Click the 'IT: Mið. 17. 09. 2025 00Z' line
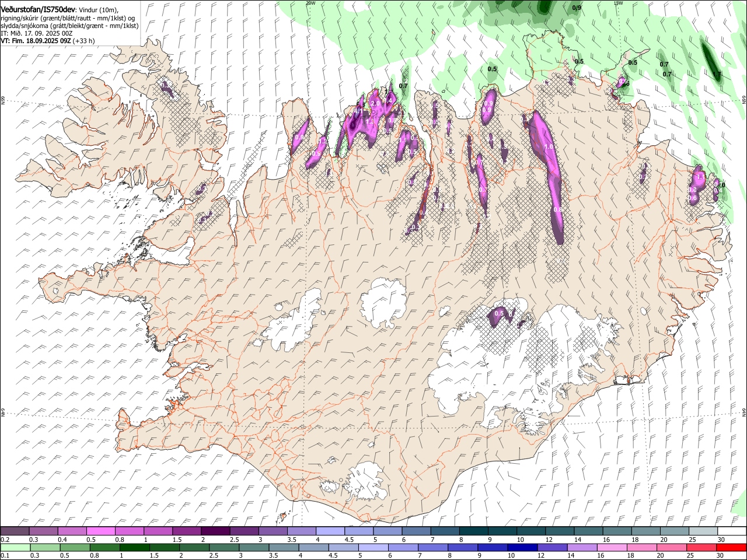747x560 pixels. (x=36, y=33)
